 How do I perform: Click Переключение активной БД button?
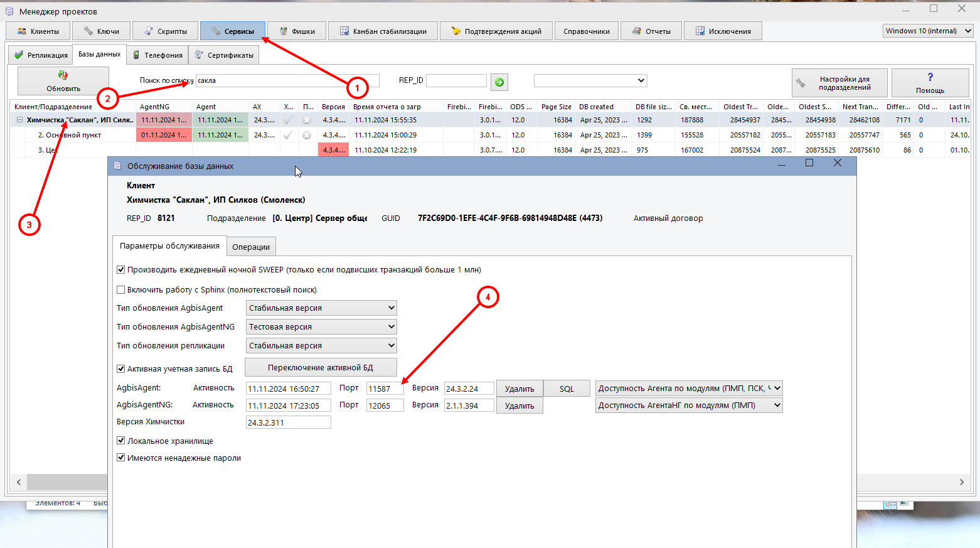(x=321, y=367)
